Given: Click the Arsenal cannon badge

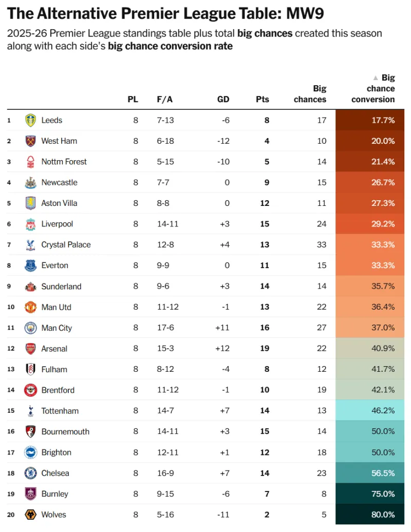Looking at the screenshot, I should 31,349.
